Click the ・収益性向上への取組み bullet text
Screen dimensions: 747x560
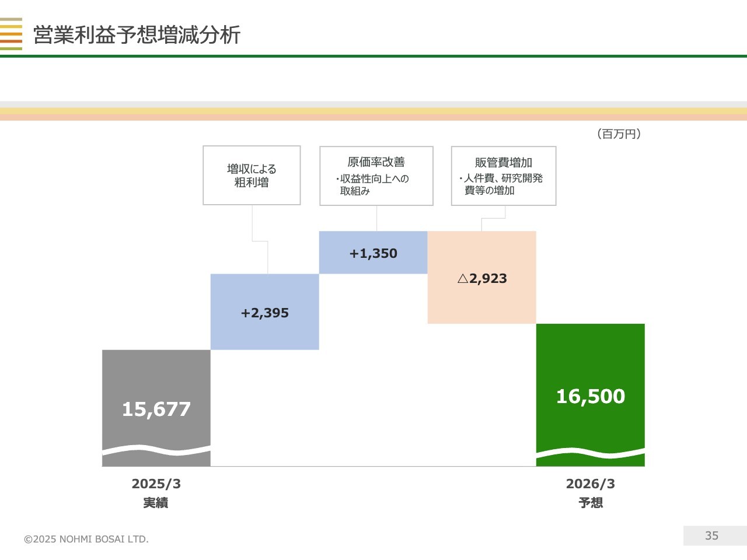(x=373, y=184)
